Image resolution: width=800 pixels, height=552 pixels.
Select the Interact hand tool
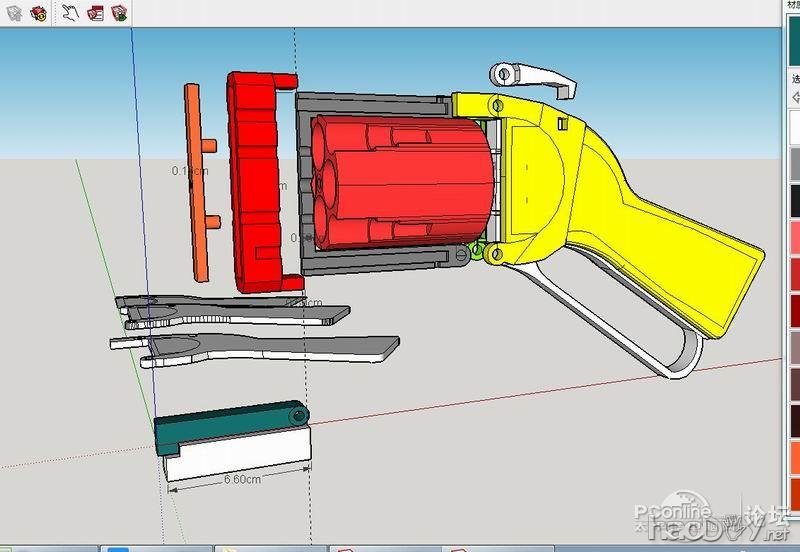[70, 13]
